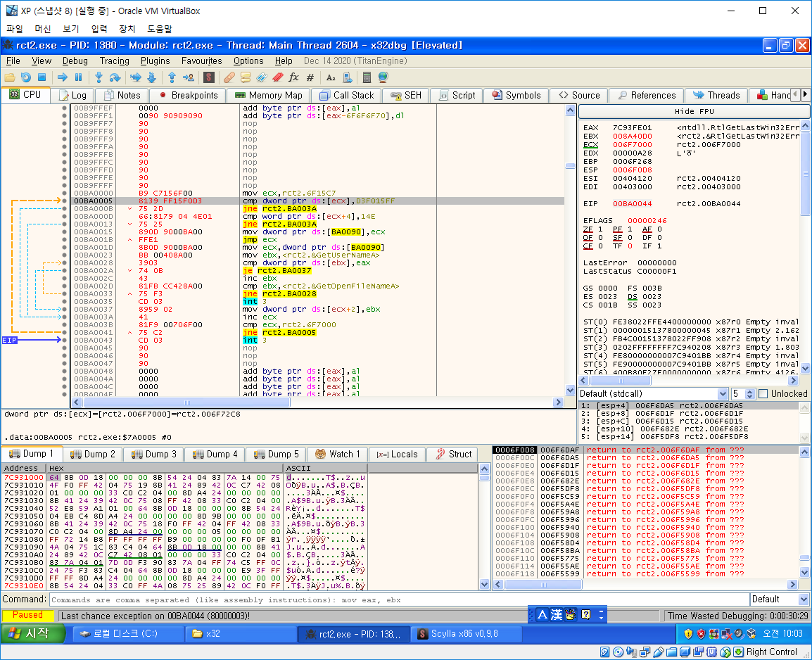Click the x32 folder taskbar button
Screen dimensions: 812x660
(241, 633)
